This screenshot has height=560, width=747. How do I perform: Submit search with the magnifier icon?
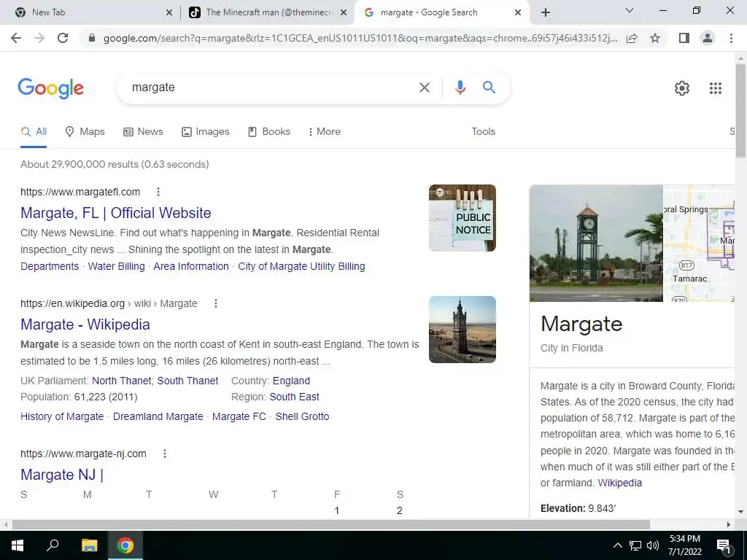pos(489,87)
